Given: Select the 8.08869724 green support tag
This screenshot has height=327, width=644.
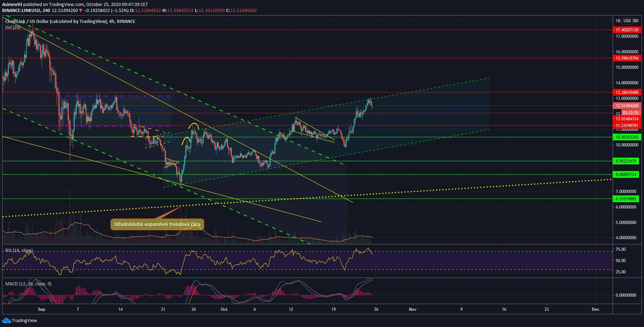Looking at the screenshot, I should point(626,175).
